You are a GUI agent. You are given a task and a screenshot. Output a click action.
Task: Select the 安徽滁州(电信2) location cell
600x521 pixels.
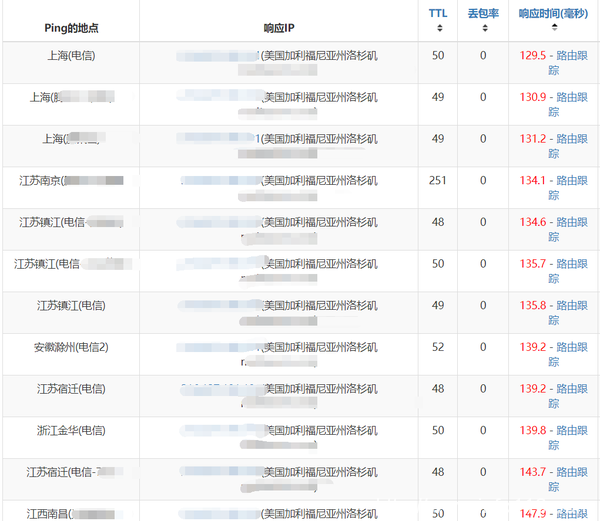point(71,347)
